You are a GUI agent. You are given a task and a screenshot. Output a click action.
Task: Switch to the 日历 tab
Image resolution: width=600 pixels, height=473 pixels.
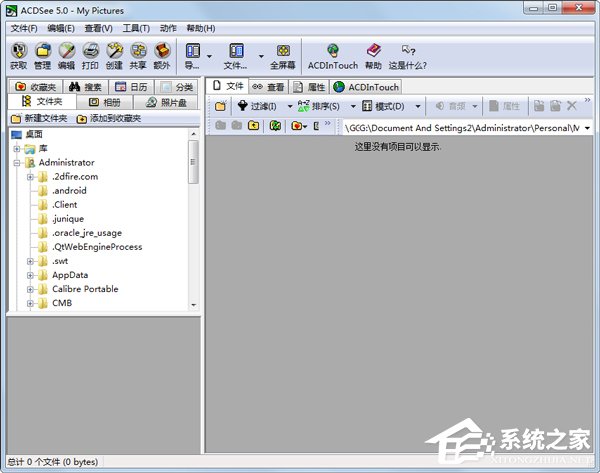(131, 87)
